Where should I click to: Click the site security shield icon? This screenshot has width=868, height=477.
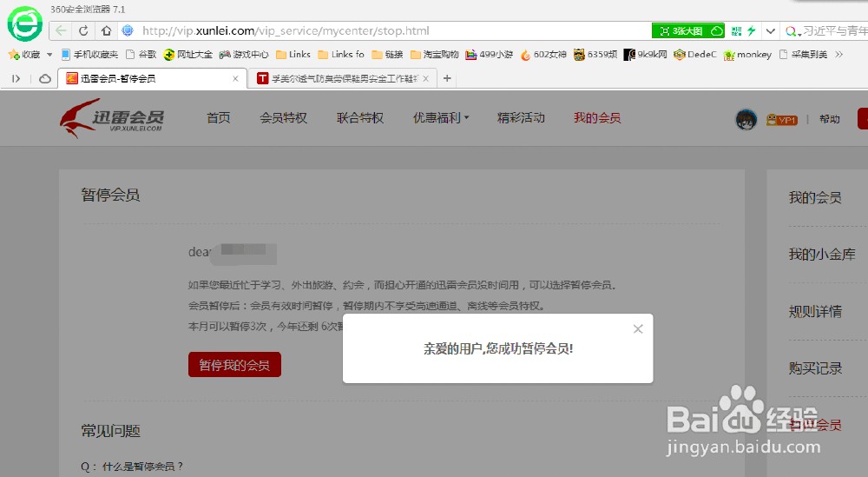(128, 31)
